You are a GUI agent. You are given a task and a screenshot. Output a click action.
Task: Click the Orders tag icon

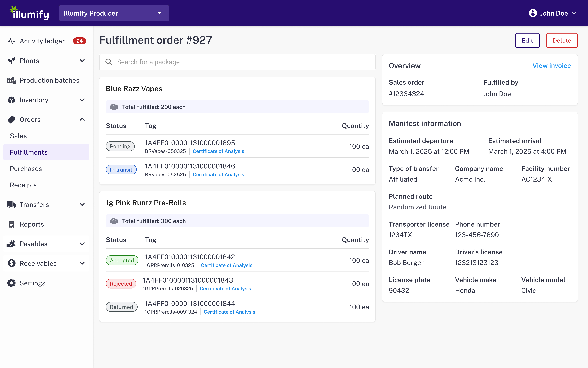pyautogui.click(x=11, y=119)
